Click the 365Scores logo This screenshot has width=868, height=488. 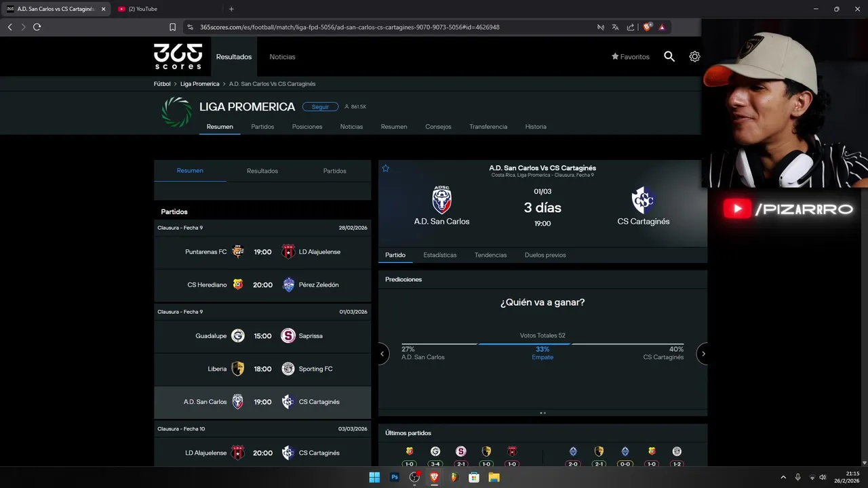coord(178,56)
